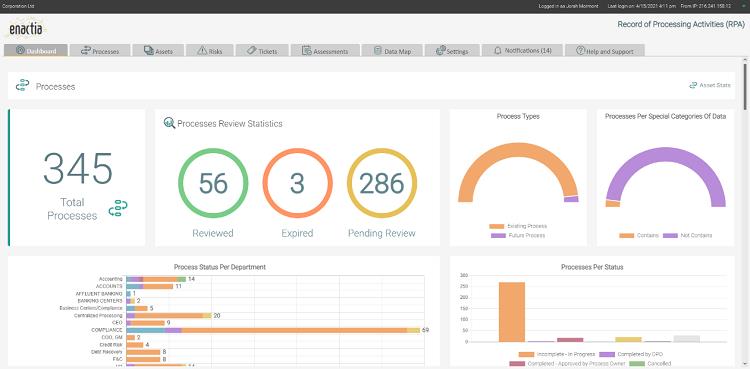750x369 pixels.
Task: Click the Processes tab's flow icon
Action: click(x=86, y=50)
